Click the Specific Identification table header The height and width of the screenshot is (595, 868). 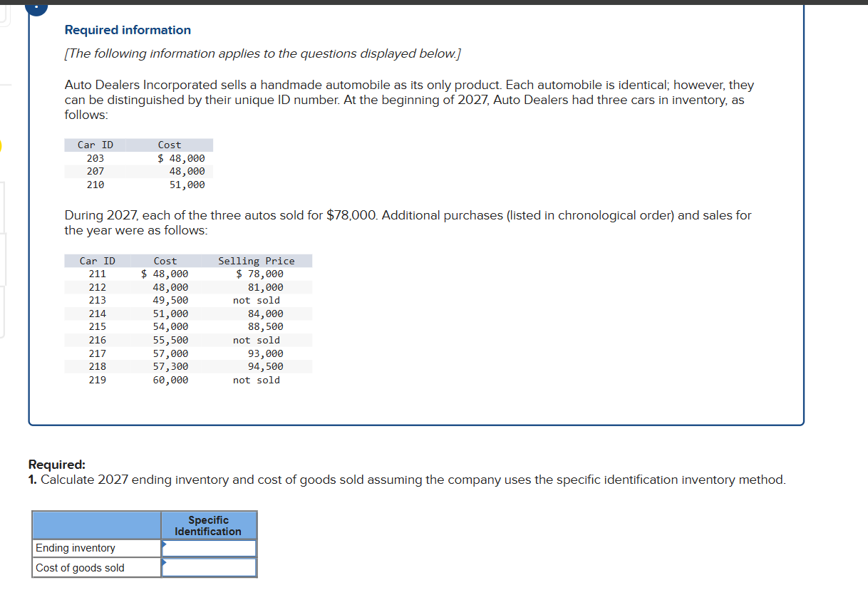pyautogui.click(x=208, y=525)
